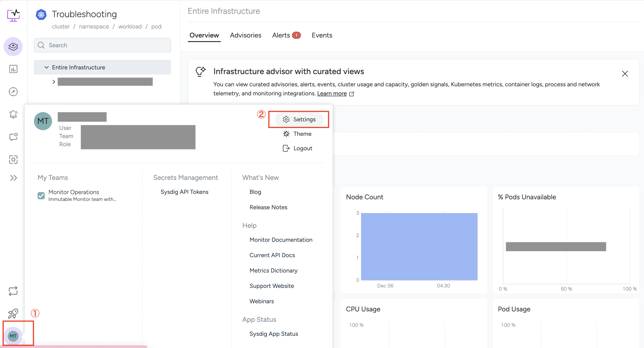This screenshot has width=644, height=348.
Task: Click the gear icon next to Settings
Action: 286,119
